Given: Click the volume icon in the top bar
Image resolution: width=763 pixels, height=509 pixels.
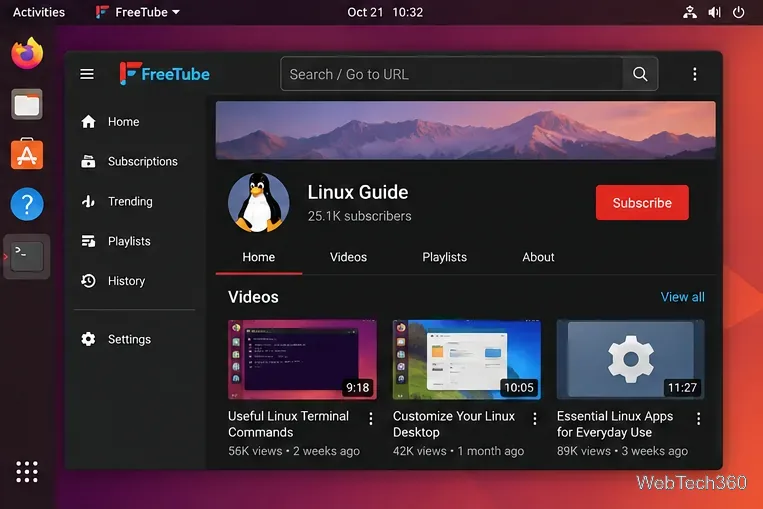Looking at the screenshot, I should tap(714, 12).
